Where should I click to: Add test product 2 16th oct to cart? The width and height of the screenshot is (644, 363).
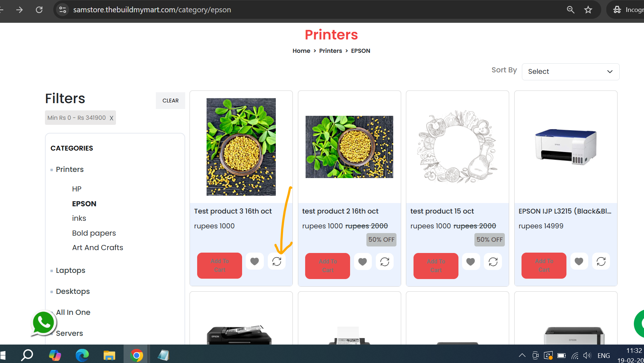click(328, 266)
